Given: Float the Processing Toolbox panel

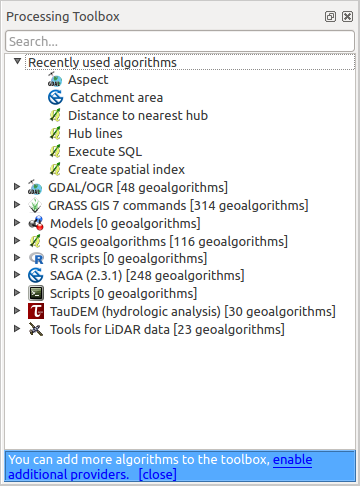Looking at the screenshot, I should coord(330,16).
